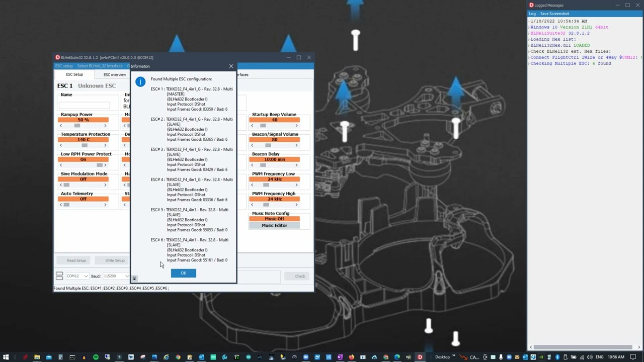Increase PWM Frequency Low using right arrow

tap(296, 185)
